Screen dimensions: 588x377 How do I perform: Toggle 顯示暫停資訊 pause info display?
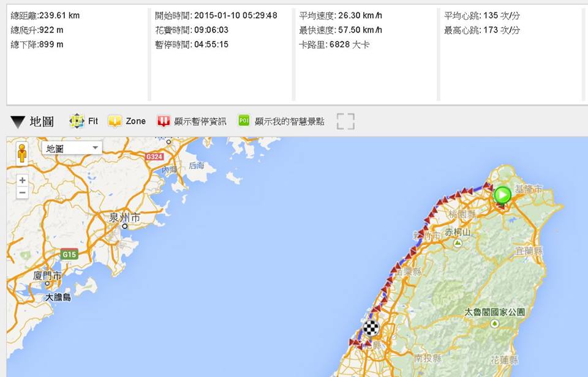click(x=164, y=121)
